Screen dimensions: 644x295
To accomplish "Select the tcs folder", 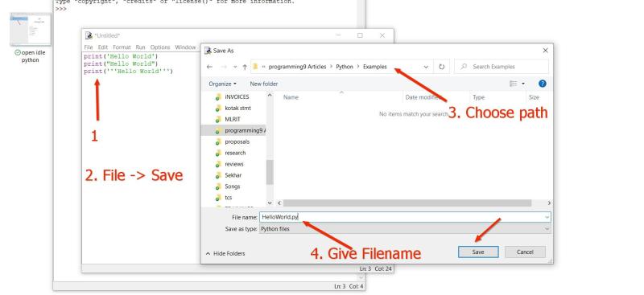I will (x=229, y=198).
